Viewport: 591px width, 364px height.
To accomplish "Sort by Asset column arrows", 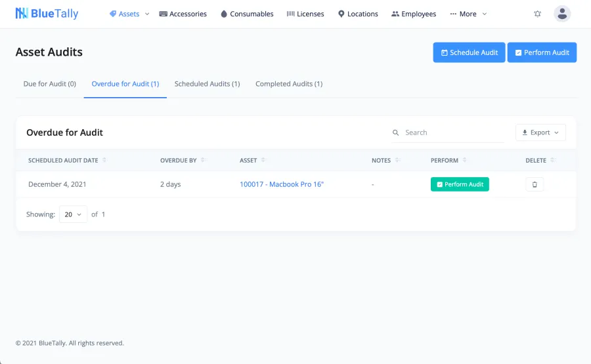I will (x=263, y=160).
